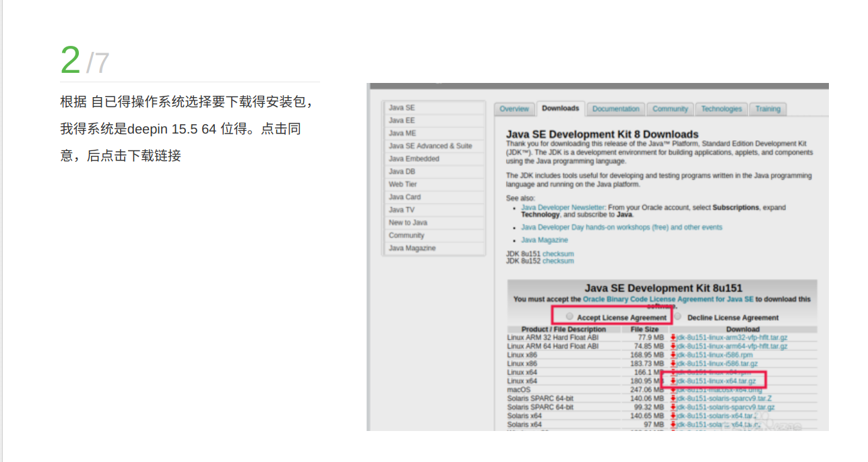Click the green step number 2

point(70,60)
